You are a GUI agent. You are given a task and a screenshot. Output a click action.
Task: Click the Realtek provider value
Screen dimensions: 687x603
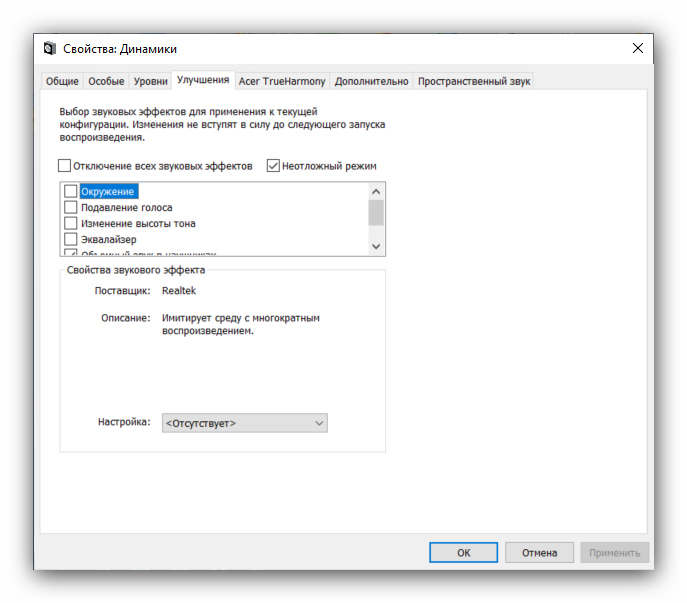pos(179,291)
